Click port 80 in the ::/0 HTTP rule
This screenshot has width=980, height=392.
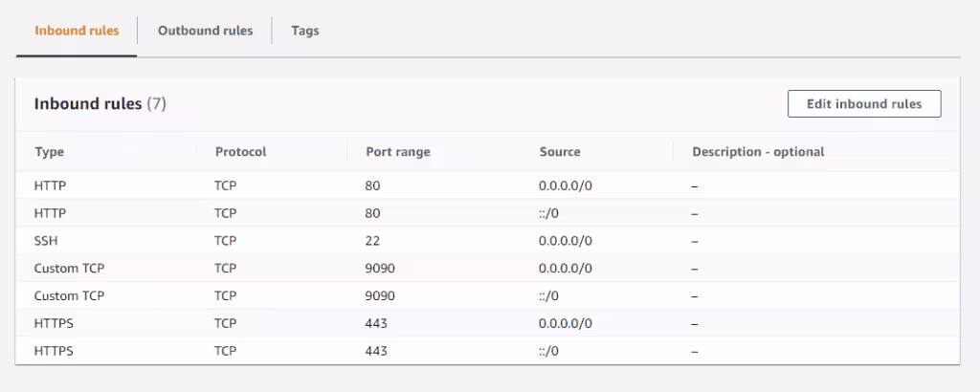click(373, 213)
